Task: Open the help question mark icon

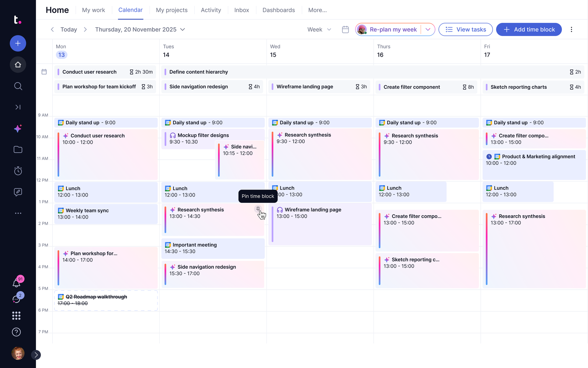Action: [x=16, y=332]
